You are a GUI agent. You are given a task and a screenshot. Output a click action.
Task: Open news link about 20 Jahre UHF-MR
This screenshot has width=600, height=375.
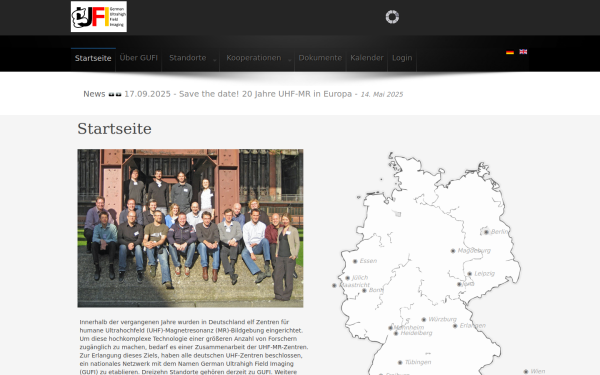pos(238,94)
